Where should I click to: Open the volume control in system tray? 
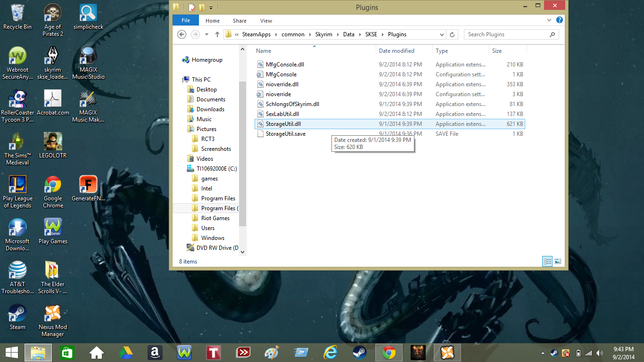(599, 353)
